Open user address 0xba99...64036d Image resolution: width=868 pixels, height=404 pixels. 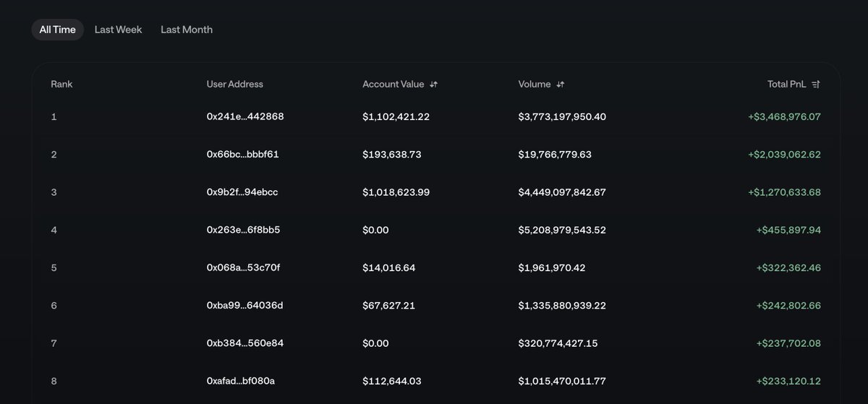coord(244,306)
